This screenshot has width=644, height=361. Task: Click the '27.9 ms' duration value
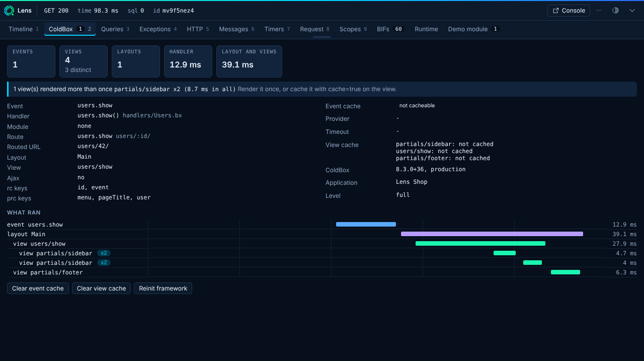(624, 244)
